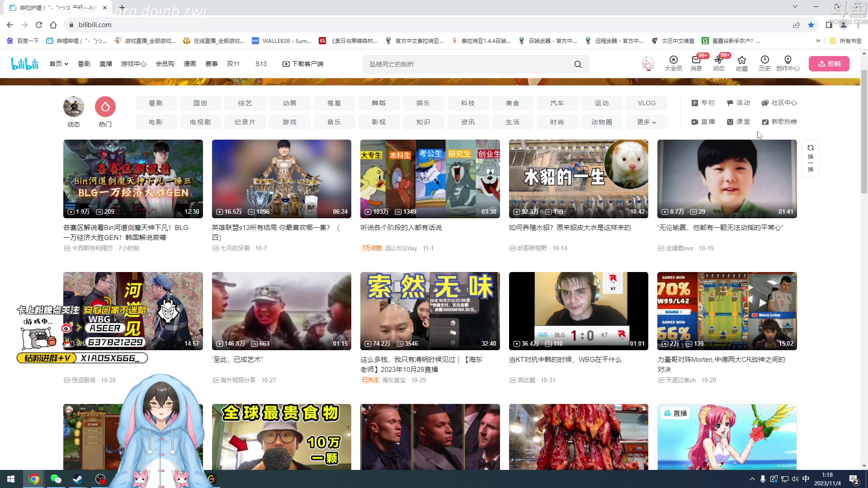The width and height of the screenshot is (868, 488).
Task: Click the browser reload button
Action: pos(39,25)
